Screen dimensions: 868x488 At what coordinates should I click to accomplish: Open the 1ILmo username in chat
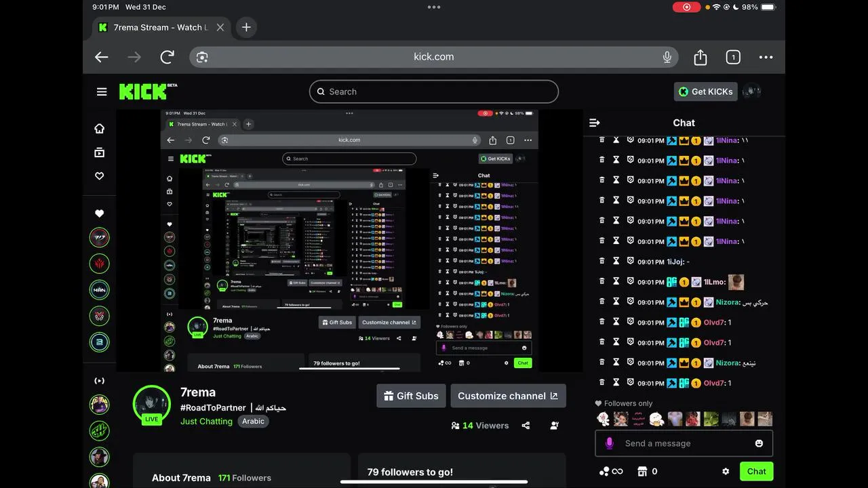coord(714,282)
